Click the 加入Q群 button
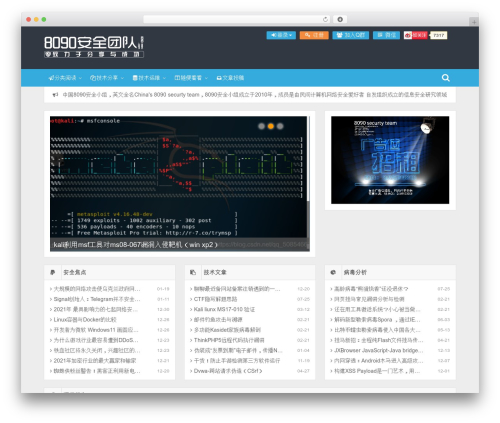This screenshot has width=500, height=423. 350,35
